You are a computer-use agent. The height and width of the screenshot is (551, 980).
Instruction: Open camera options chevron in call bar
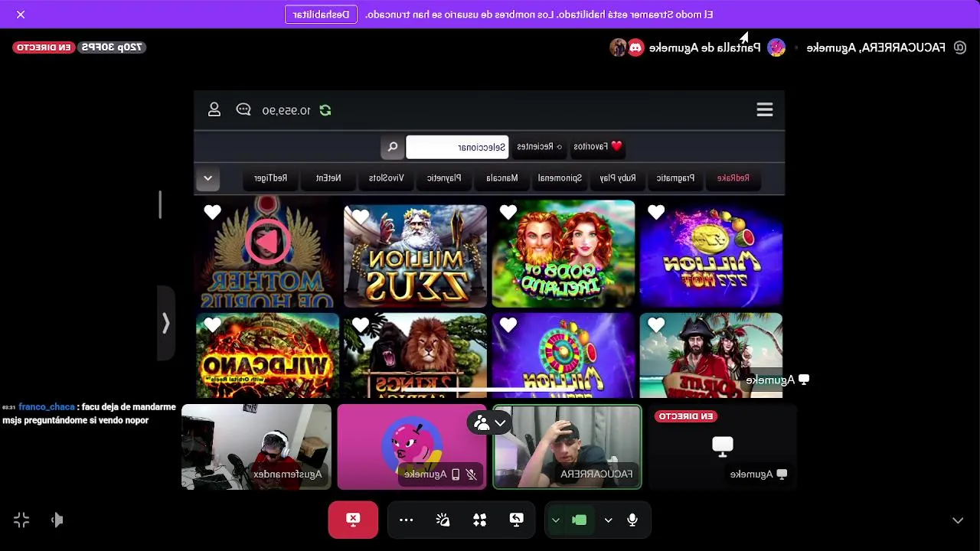pyautogui.click(x=556, y=520)
